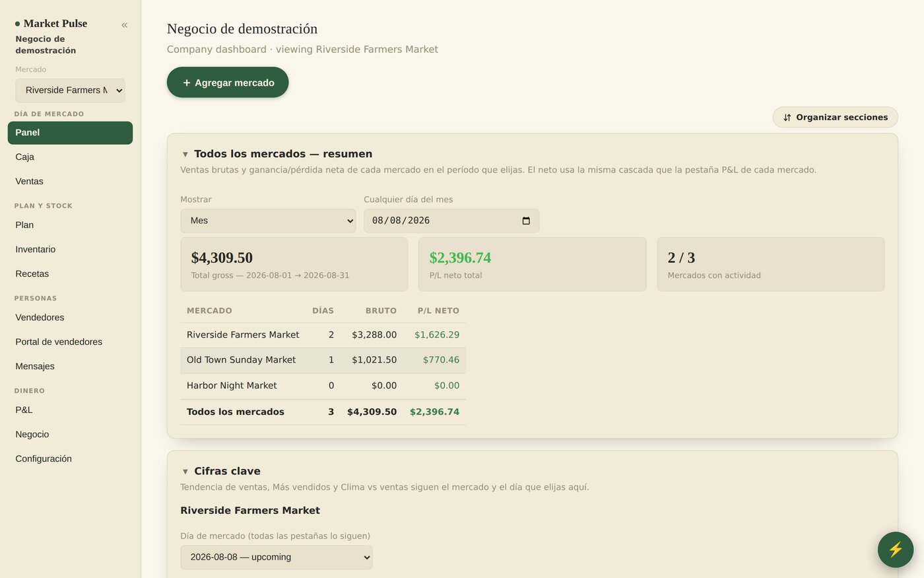Click the P/L NETO column header
Screen dimensions: 924x578
pyautogui.click(x=438, y=310)
